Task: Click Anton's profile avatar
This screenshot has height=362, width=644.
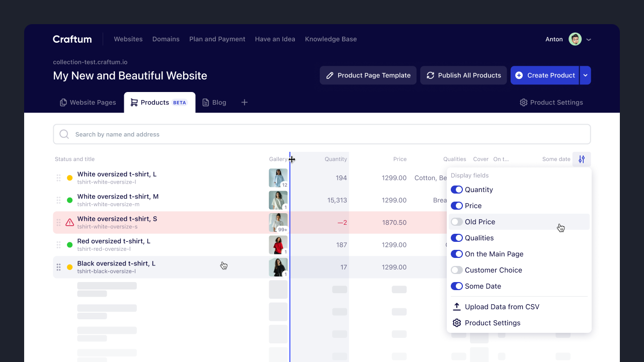Action: [x=575, y=39]
